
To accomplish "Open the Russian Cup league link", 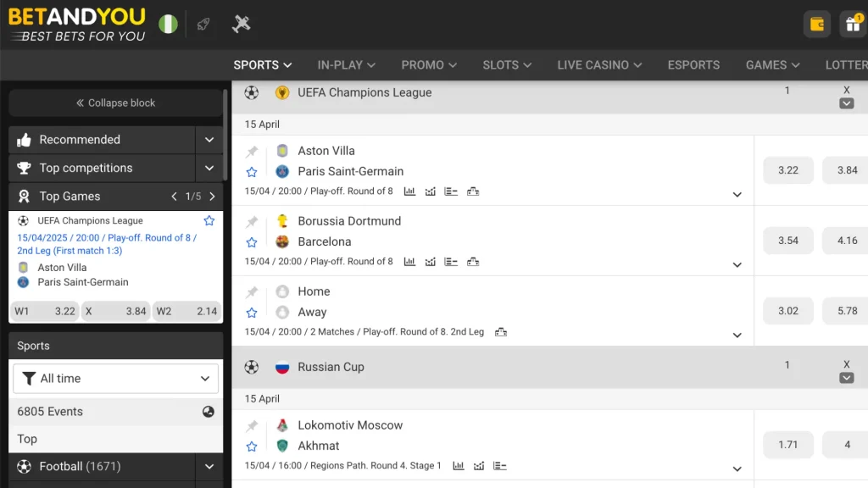I will point(331,367).
